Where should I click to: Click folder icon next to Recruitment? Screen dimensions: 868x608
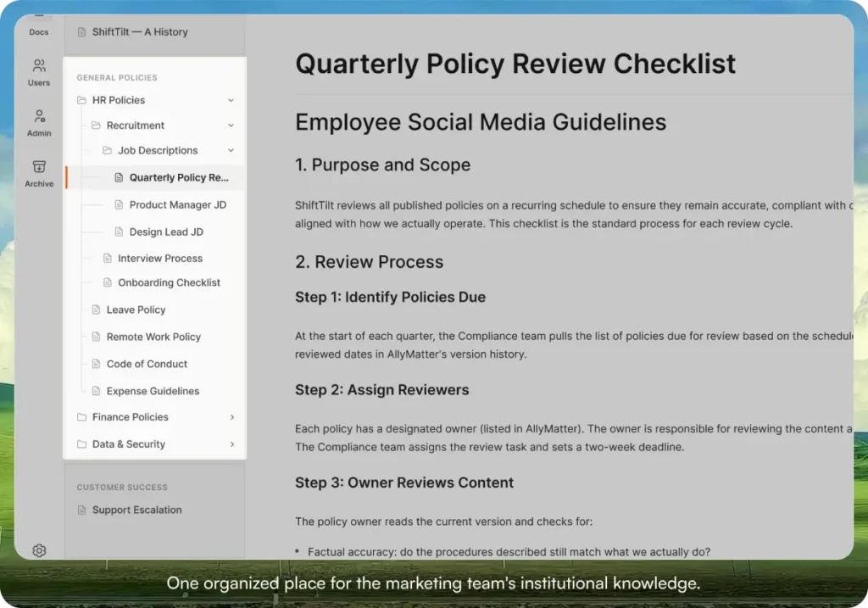pos(96,126)
